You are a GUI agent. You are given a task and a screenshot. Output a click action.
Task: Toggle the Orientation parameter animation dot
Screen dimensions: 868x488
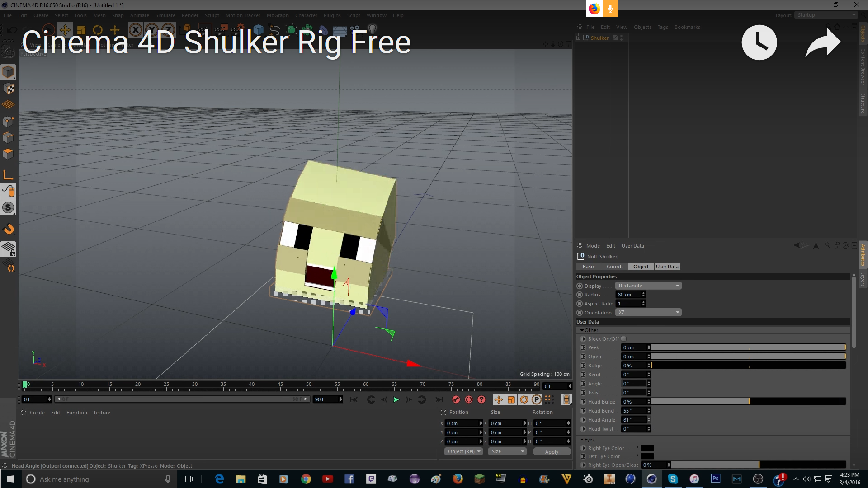[580, 313]
